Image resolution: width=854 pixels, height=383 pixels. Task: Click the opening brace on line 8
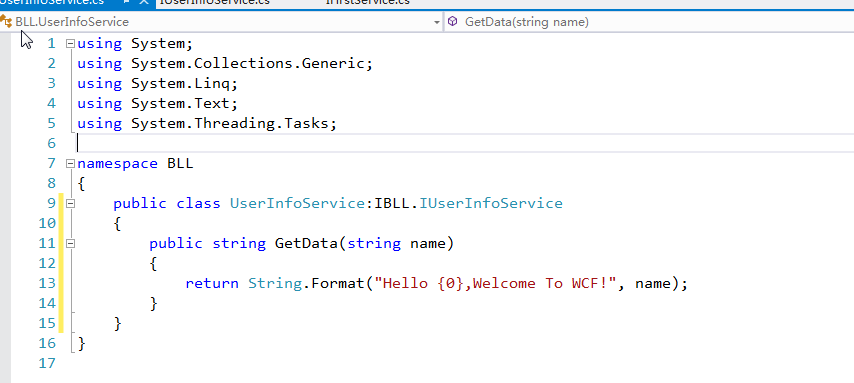82,184
